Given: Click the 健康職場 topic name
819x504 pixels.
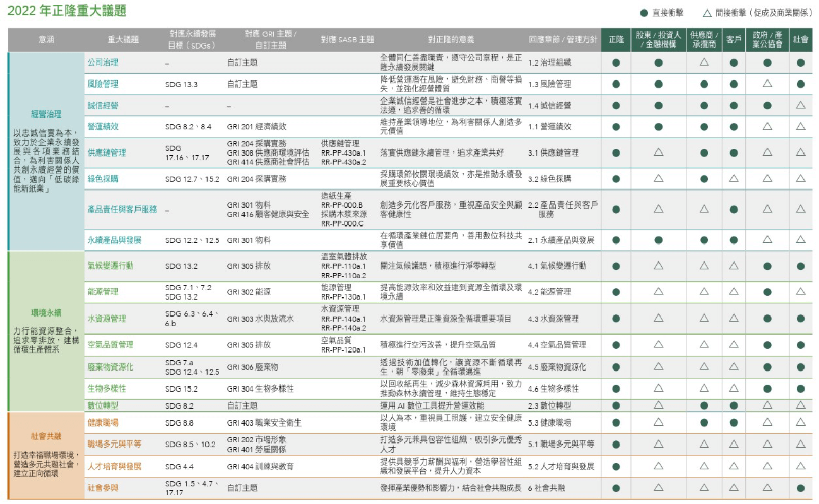Looking at the screenshot, I should pyautogui.click(x=103, y=422).
